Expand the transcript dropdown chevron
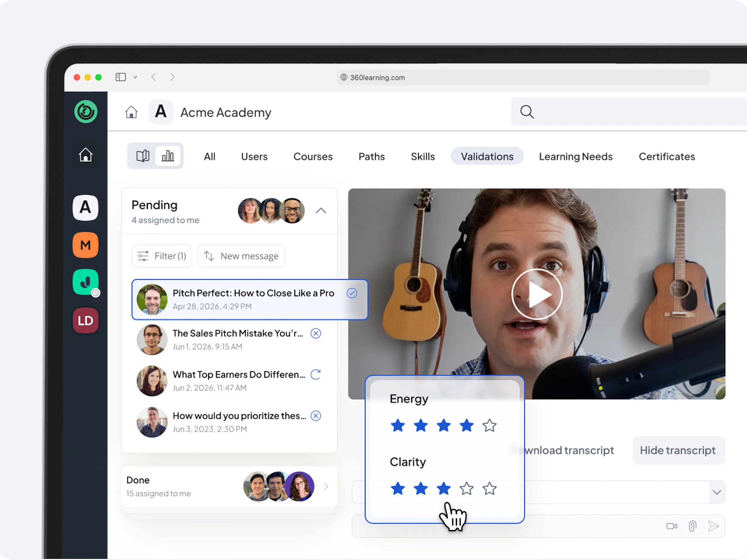Screen dimensions: 747x560 717,493
